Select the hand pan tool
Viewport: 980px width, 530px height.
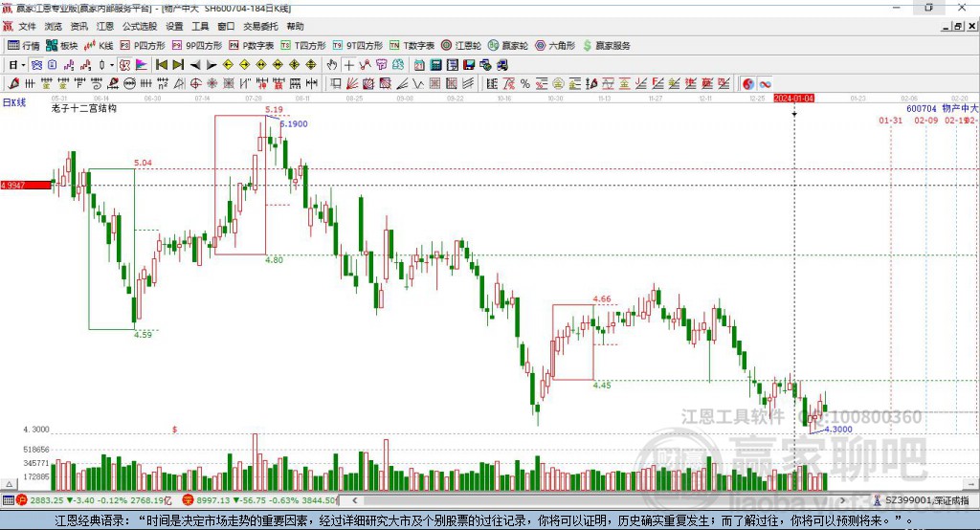pyautogui.click(x=332, y=65)
